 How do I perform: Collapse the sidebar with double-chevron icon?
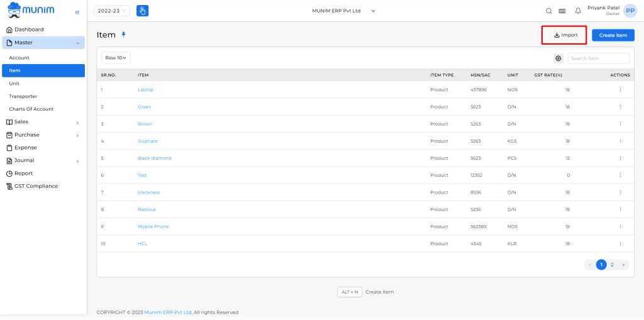77,13
